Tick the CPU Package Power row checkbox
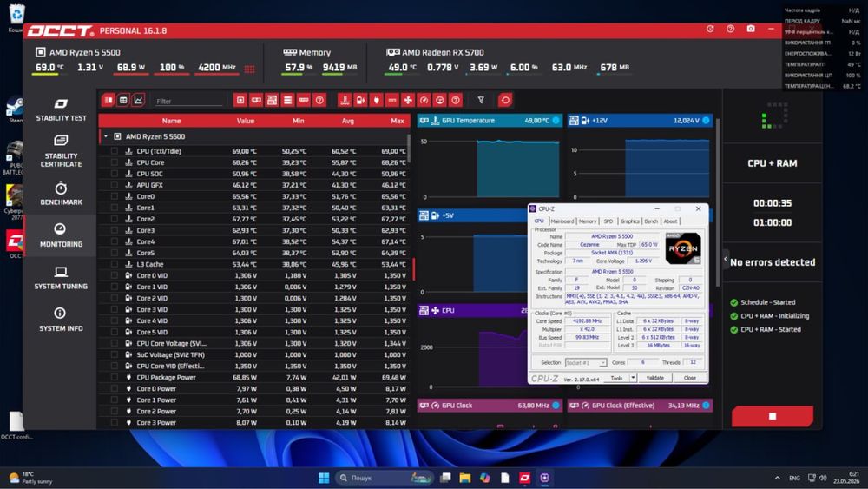 pyautogui.click(x=114, y=377)
